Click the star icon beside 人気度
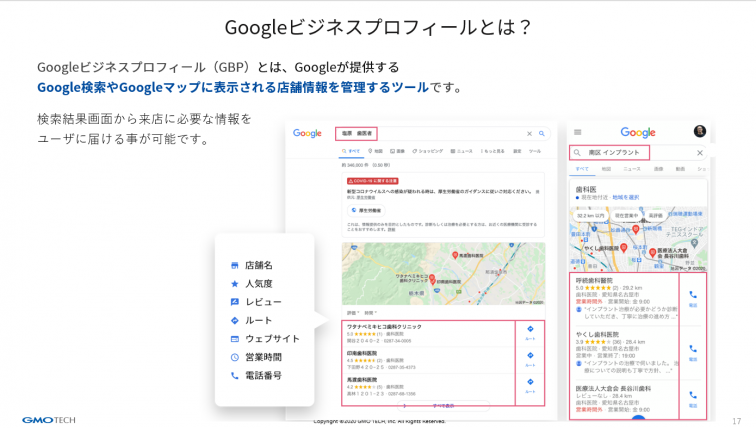 coord(234,284)
